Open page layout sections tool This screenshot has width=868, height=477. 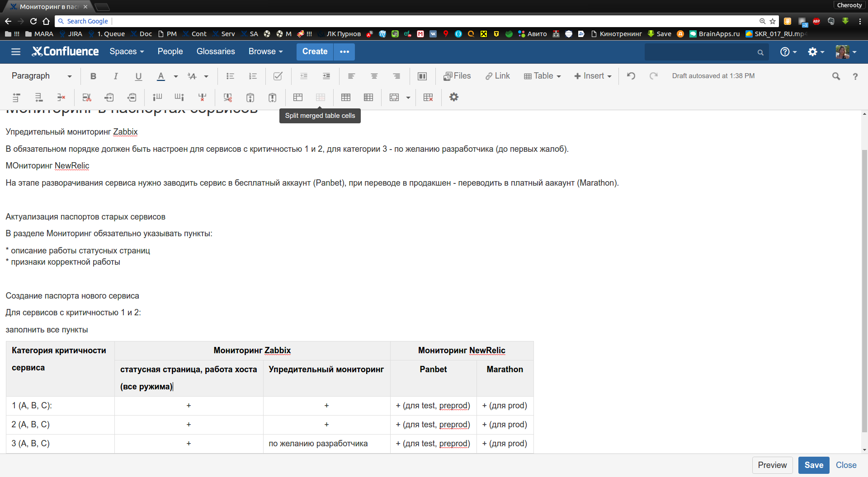[422, 76]
